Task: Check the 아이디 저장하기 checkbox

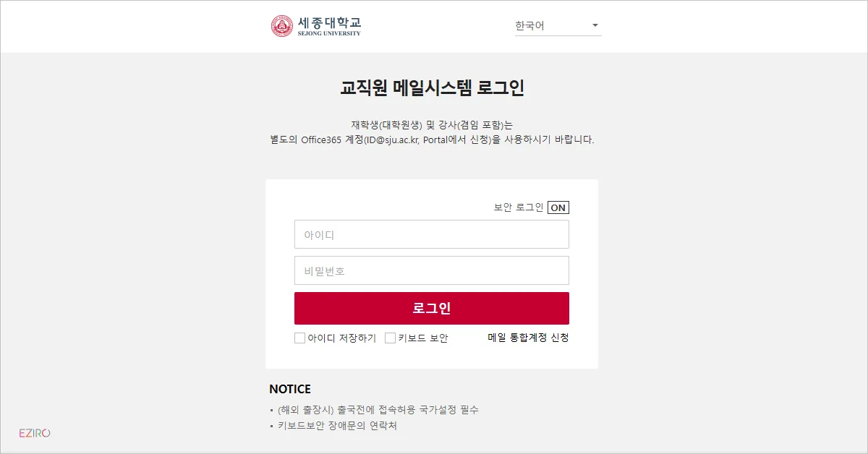Action: click(299, 337)
